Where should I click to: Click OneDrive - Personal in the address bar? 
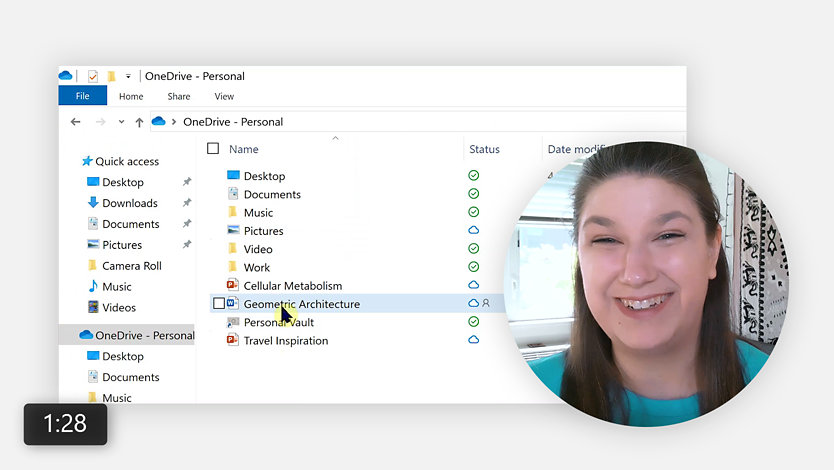[x=233, y=122]
